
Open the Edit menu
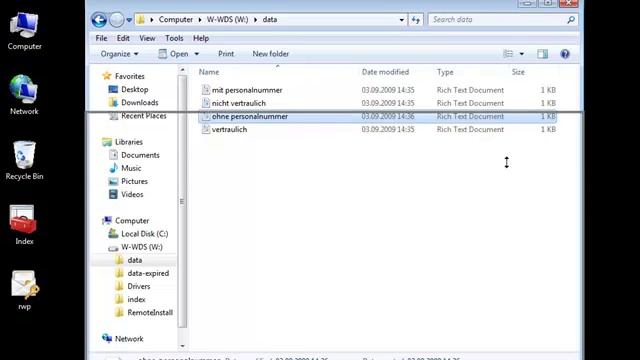[x=123, y=38]
